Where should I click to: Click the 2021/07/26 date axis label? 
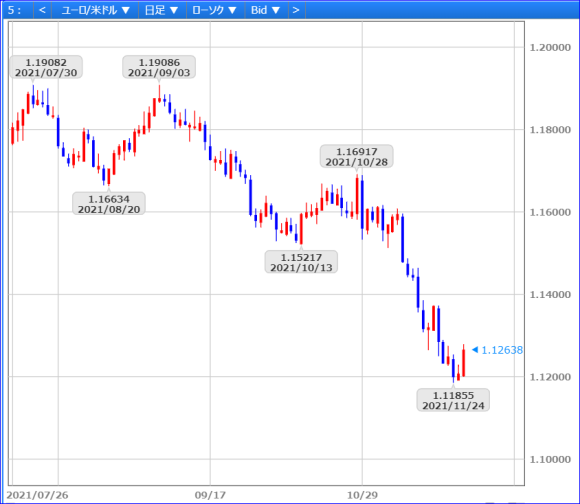click(x=37, y=495)
